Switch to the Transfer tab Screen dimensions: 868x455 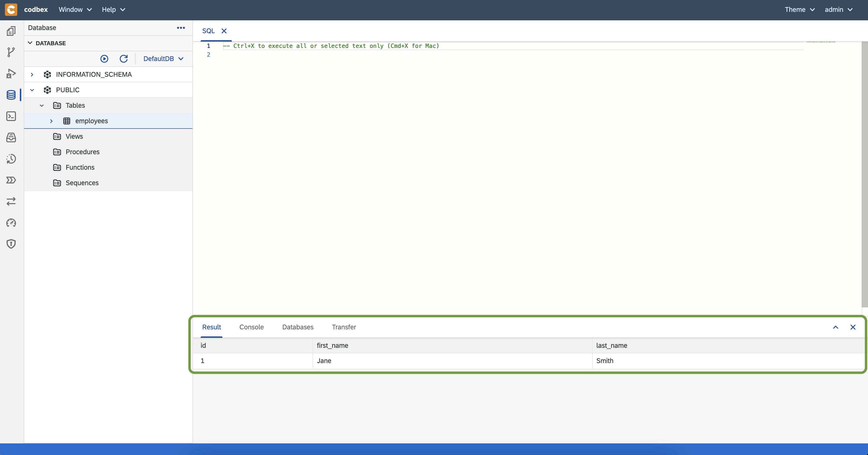coord(344,327)
